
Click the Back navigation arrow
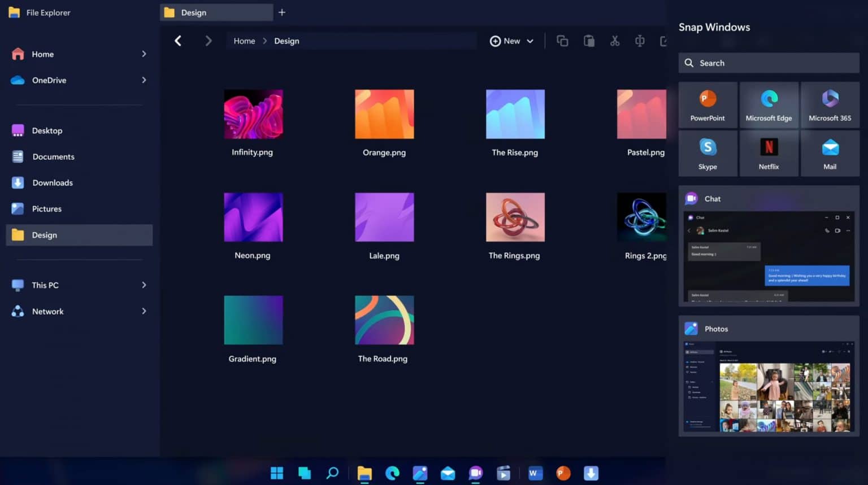[178, 41]
